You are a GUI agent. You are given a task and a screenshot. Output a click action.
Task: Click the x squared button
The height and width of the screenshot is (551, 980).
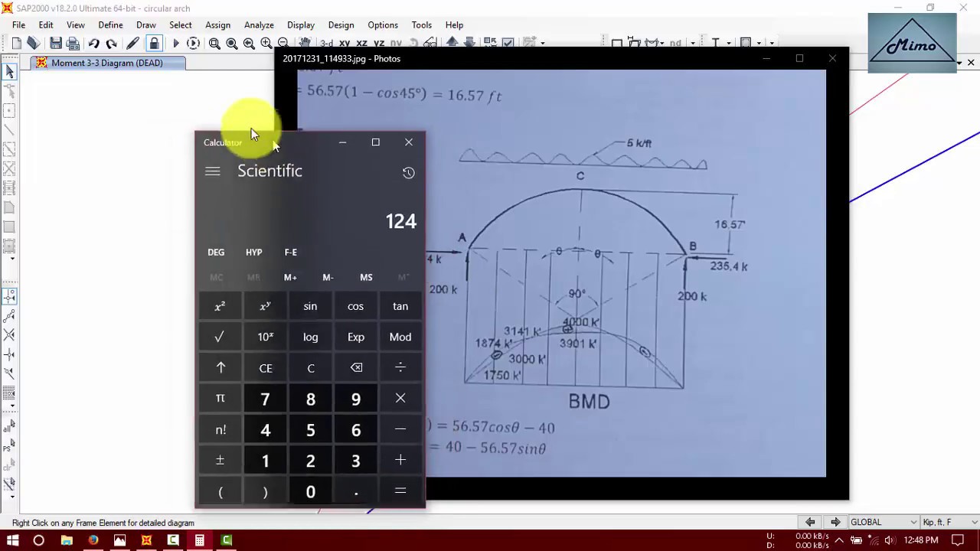[220, 306]
